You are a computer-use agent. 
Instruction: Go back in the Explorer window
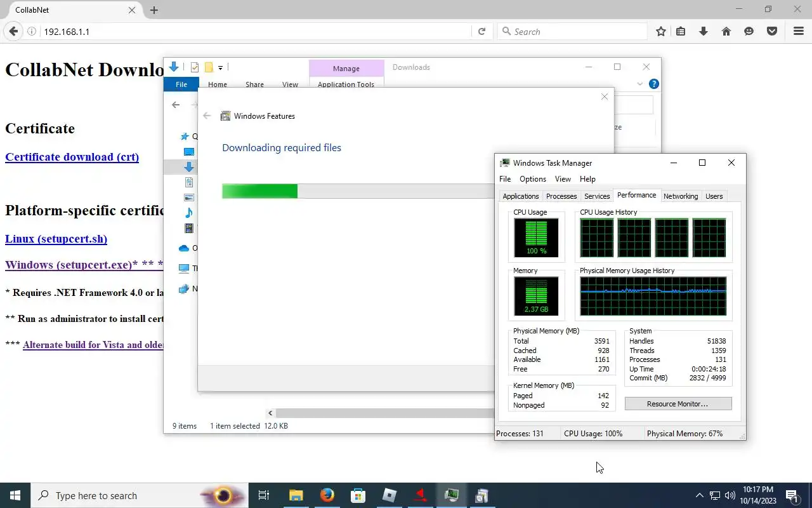(x=176, y=105)
